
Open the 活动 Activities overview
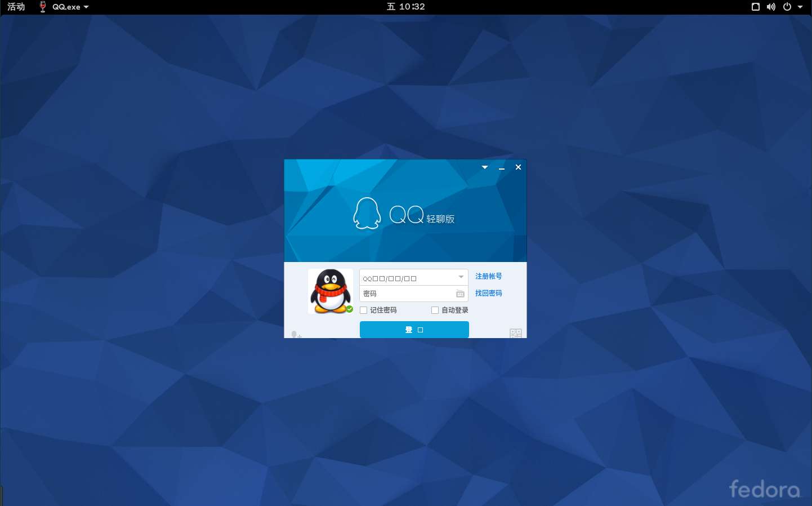(x=16, y=7)
